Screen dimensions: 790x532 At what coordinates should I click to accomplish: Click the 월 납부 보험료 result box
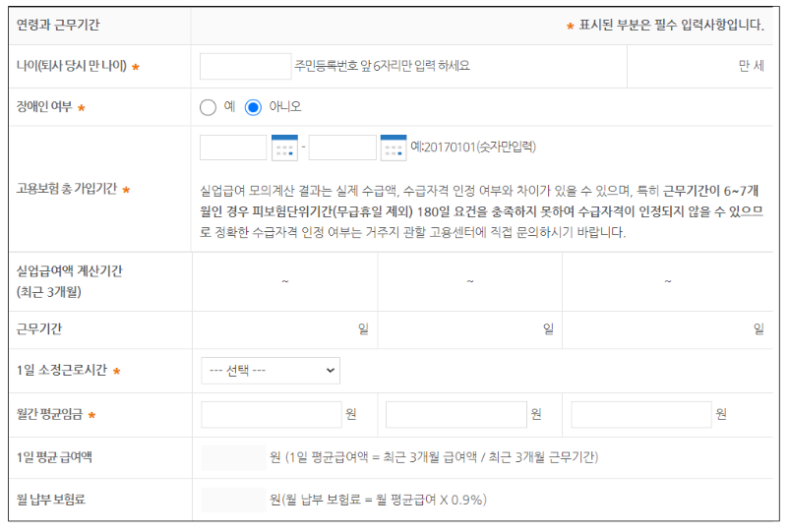(234, 500)
